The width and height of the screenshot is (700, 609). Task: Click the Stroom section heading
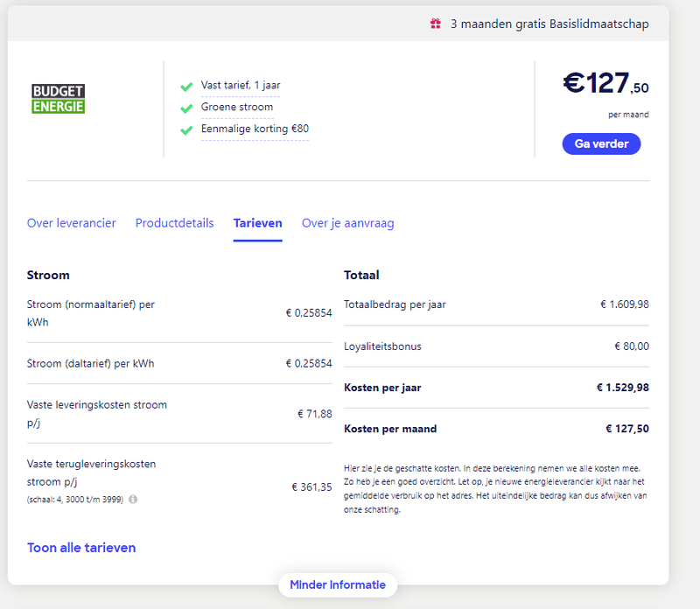coord(48,275)
